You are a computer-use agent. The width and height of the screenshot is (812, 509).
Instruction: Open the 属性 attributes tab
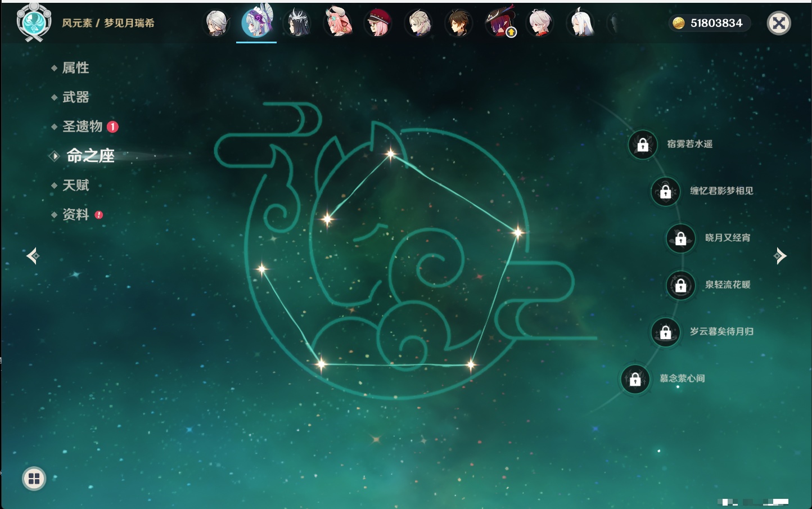tap(75, 68)
